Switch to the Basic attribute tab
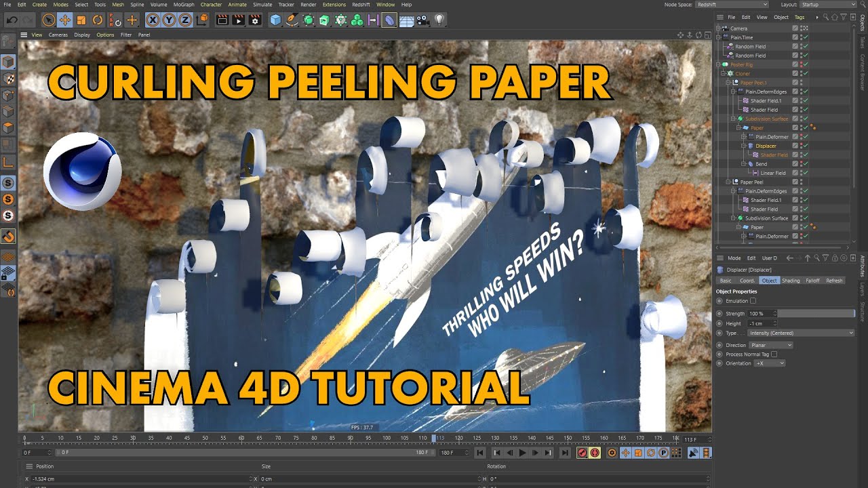Screen dimensions: 868x488 pyautogui.click(x=726, y=281)
